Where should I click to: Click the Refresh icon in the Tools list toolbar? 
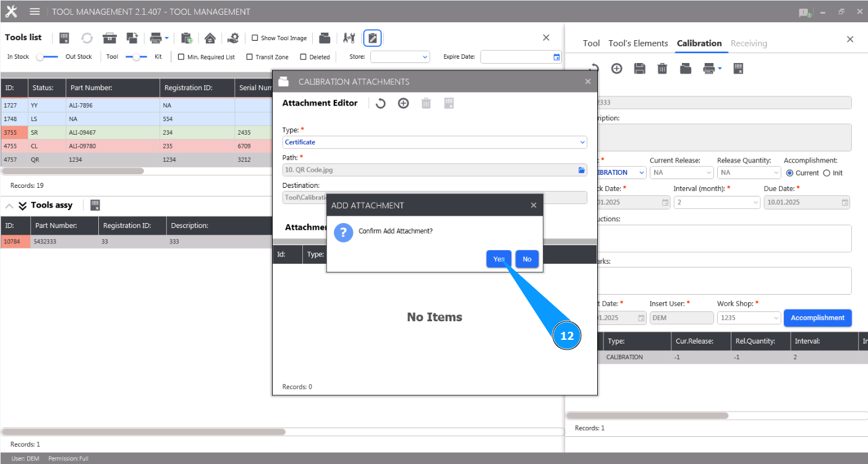point(87,38)
